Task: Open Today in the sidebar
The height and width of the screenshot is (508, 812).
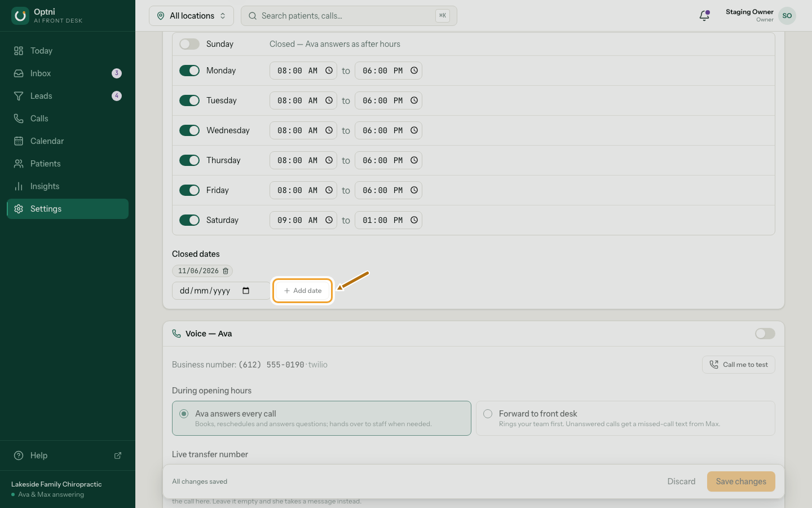Action: tap(68, 51)
